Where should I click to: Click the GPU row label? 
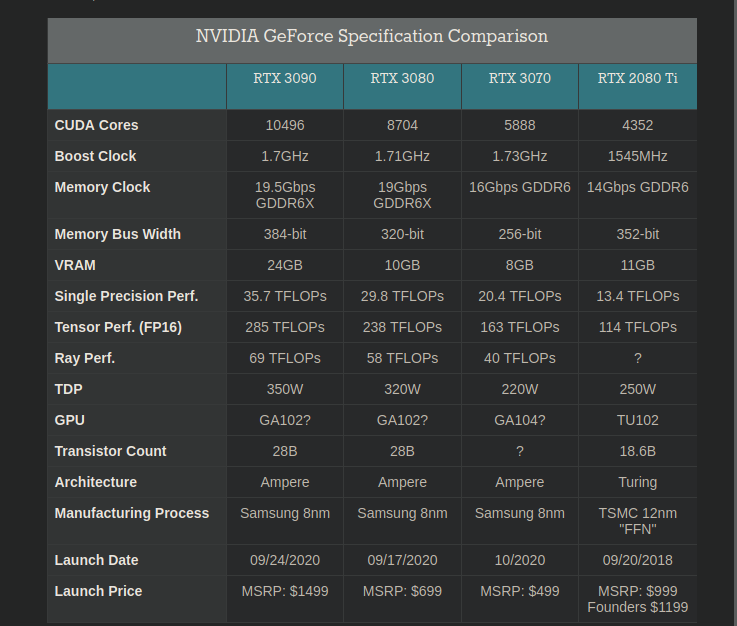tap(70, 420)
